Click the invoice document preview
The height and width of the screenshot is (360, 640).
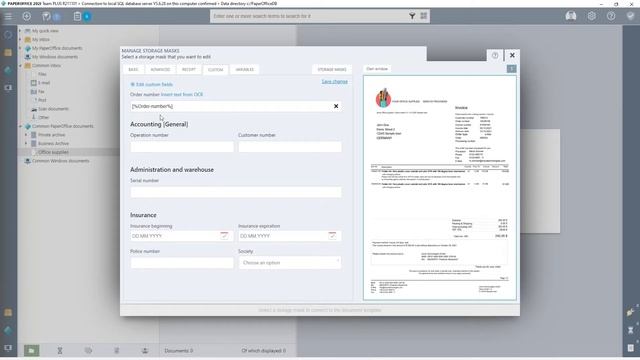click(440, 188)
